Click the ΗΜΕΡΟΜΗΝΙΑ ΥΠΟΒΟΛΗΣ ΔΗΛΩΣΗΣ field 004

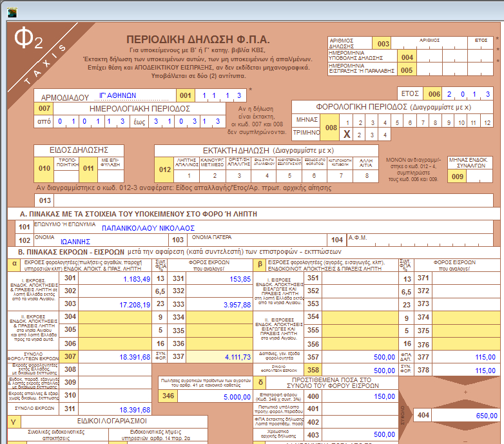pyautogui.click(x=455, y=56)
